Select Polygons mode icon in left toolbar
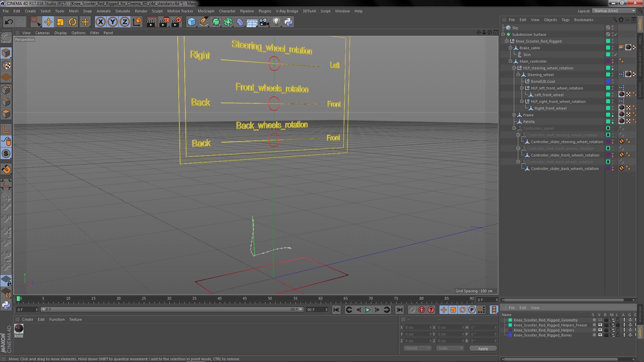Image resolution: width=644 pixels, height=362 pixels. [6, 114]
